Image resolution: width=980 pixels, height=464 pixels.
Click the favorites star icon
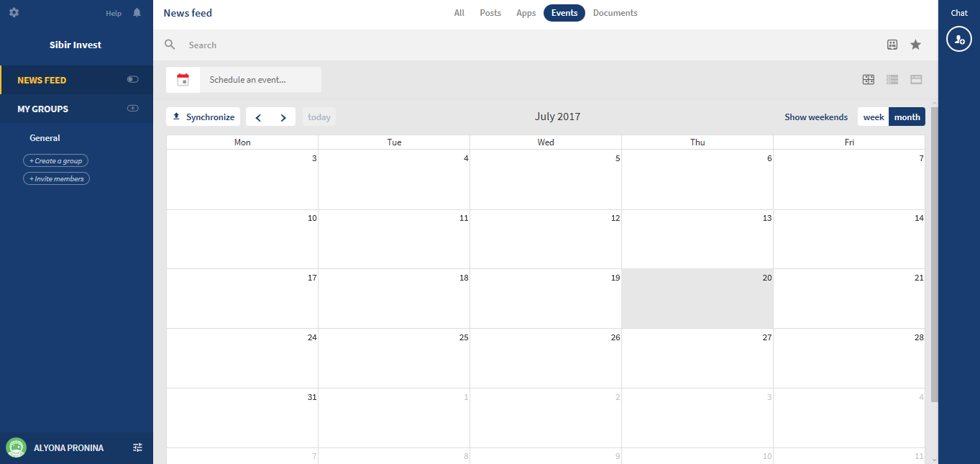point(915,45)
